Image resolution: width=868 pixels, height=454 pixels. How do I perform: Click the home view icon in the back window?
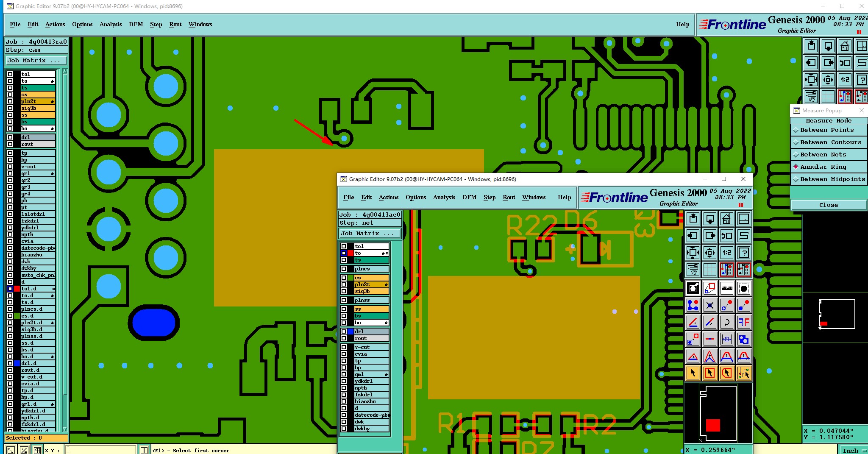pos(845,46)
